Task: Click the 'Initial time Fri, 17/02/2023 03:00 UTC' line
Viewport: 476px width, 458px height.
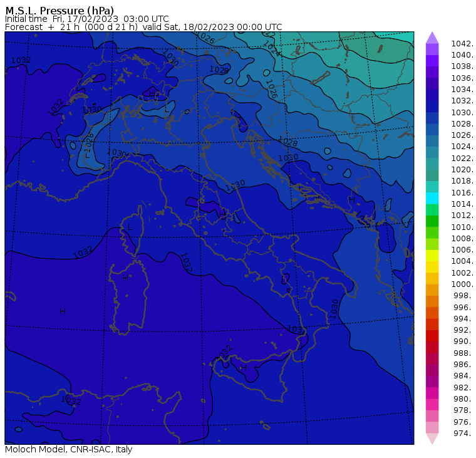Action: [x=87, y=19]
